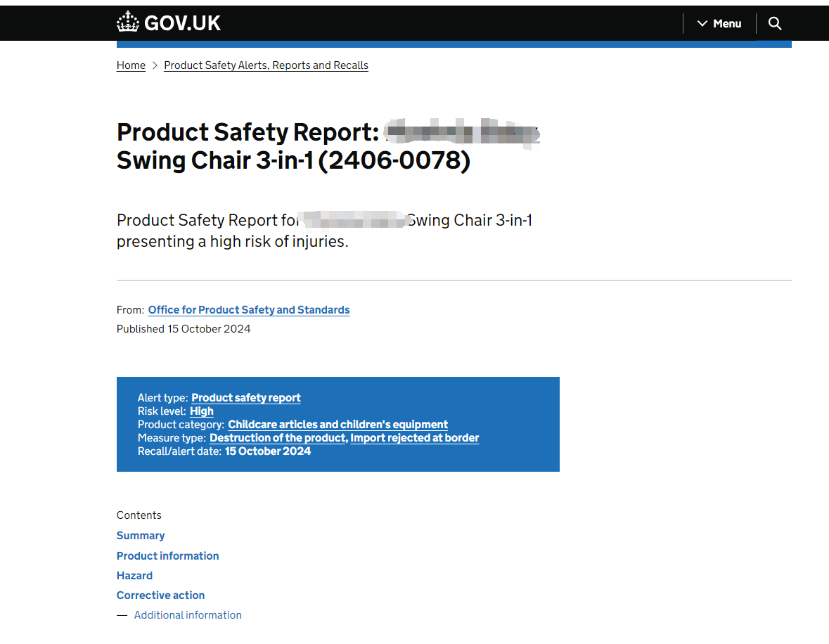The height and width of the screenshot is (644, 829).
Task: Jump to the Summary section
Action: pos(141,535)
